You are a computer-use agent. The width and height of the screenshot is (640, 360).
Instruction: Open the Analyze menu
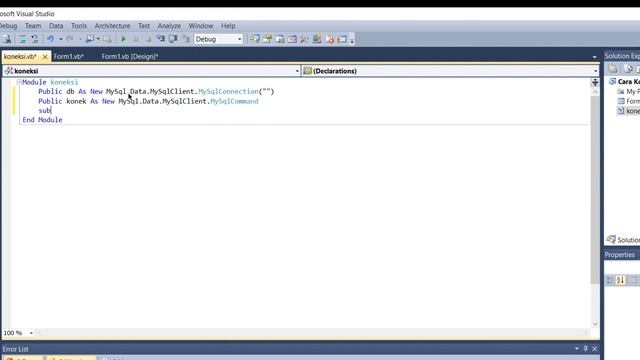click(x=169, y=26)
